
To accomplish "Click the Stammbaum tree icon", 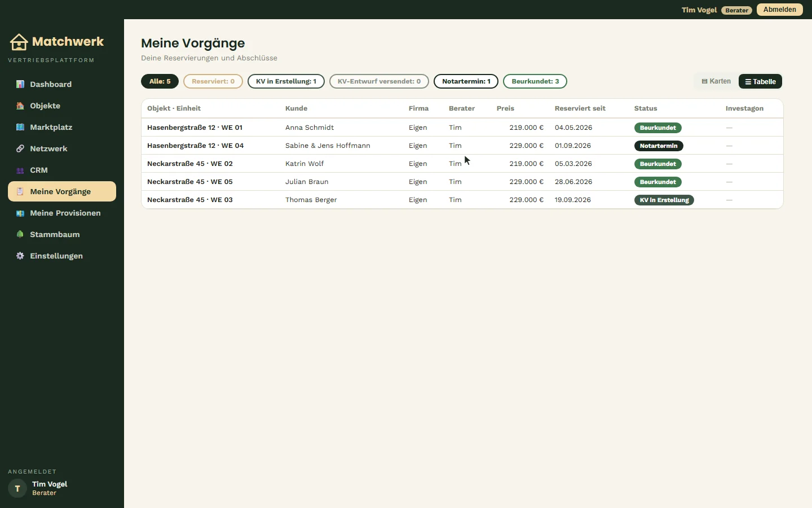I will point(20,234).
